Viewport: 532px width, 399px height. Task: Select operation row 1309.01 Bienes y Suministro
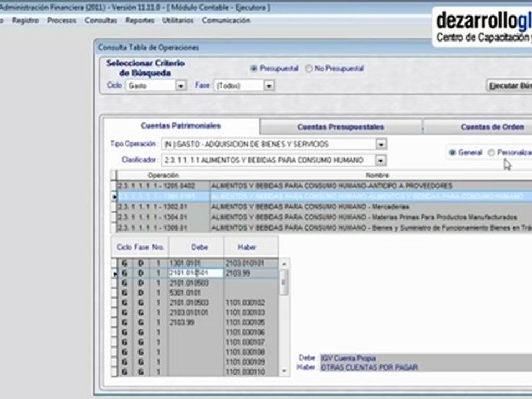click(324, 228)
